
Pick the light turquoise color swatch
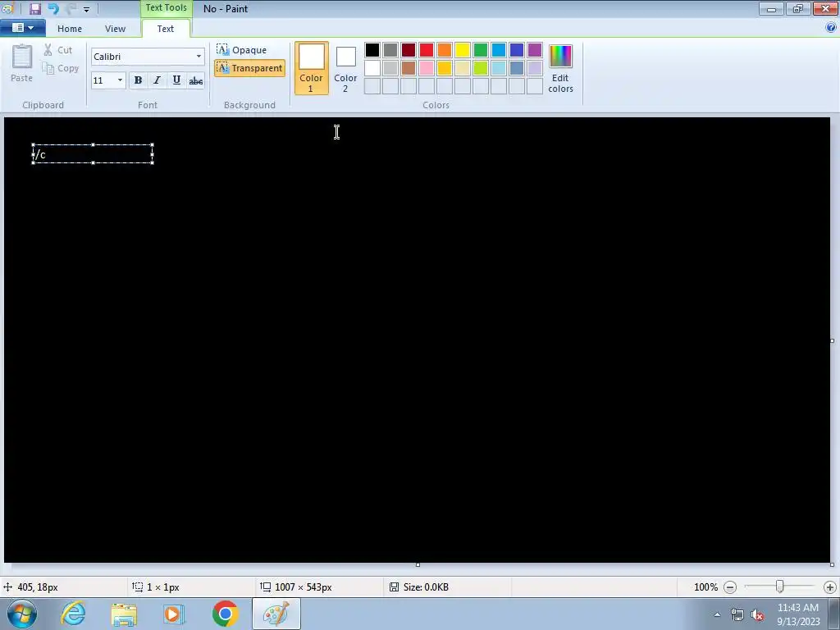pyautogui.click(x=499, y=68)
